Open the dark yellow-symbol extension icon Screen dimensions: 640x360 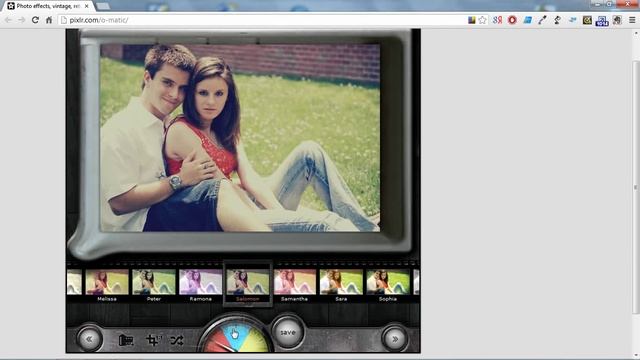tap(587, 20)
